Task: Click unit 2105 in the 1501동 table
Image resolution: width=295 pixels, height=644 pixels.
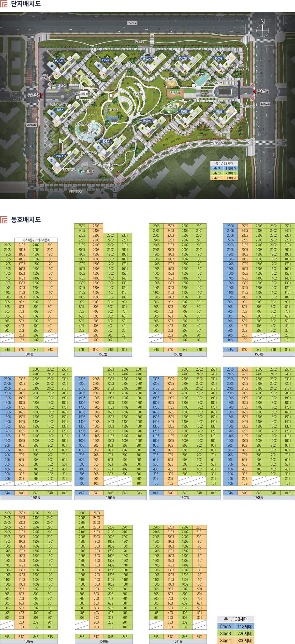Action: point(7,245)
